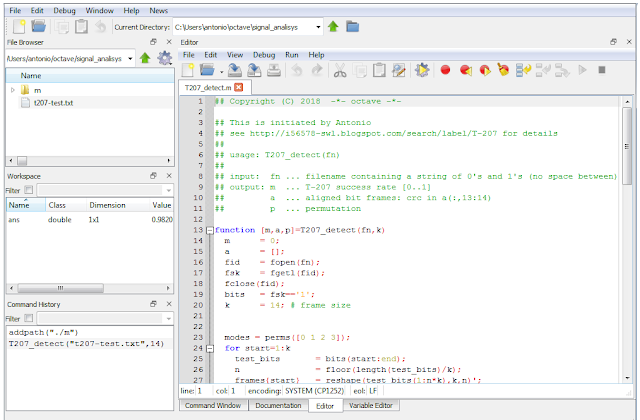Select the ans variable row
640x420 pixels.
click(x=90, y=220)
